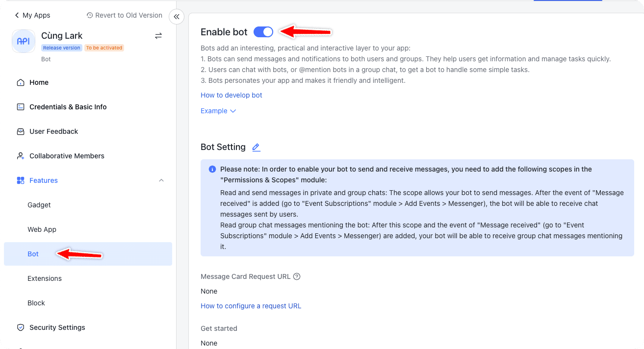Click the To be activated status badge
644x349 pixels.
pyautogui.click(x=104, y=47)
